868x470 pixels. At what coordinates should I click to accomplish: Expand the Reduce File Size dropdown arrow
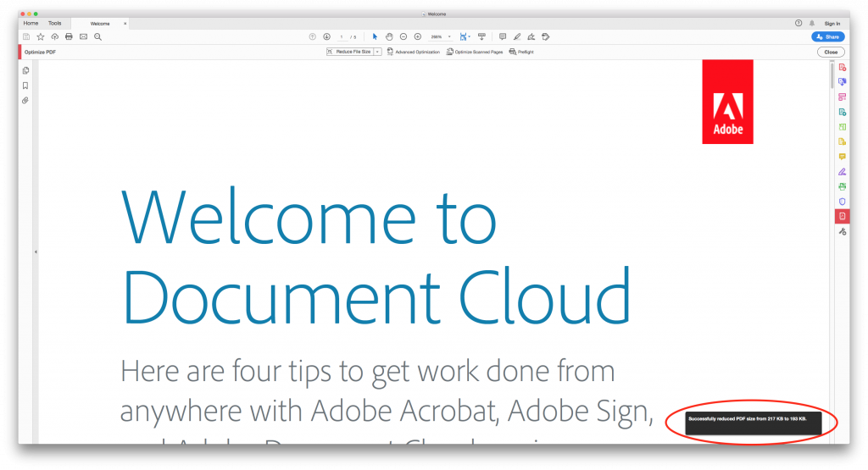(377, 52)
